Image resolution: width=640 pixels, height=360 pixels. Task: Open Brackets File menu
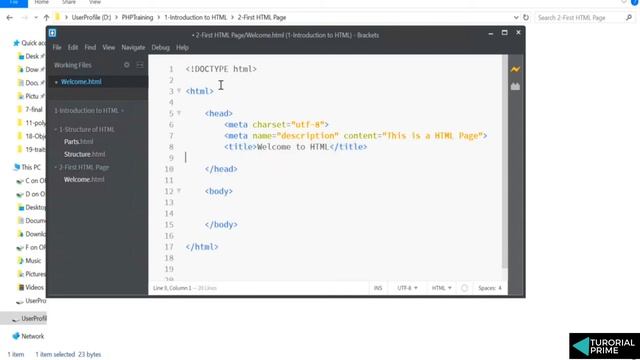coord(57,47)
